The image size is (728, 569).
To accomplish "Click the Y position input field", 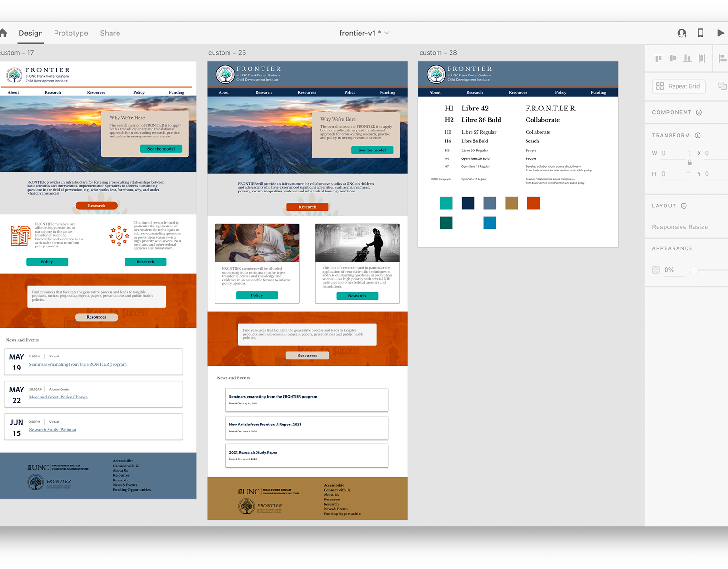I will point(716,174).
